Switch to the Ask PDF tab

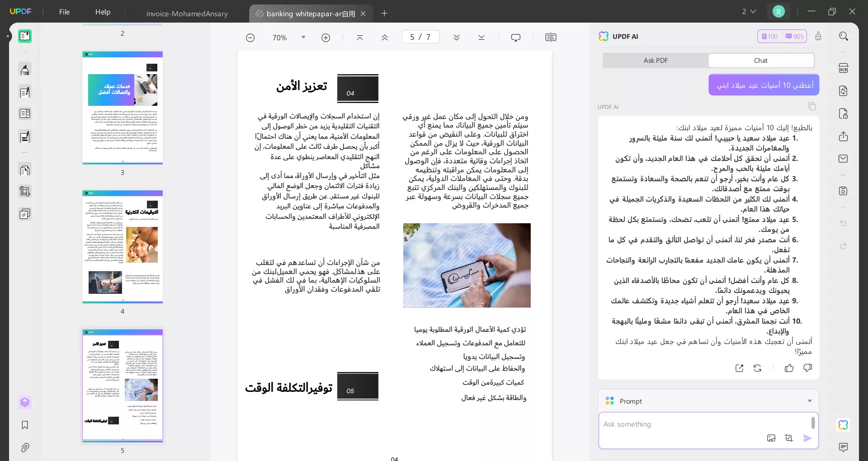(655, 60)
